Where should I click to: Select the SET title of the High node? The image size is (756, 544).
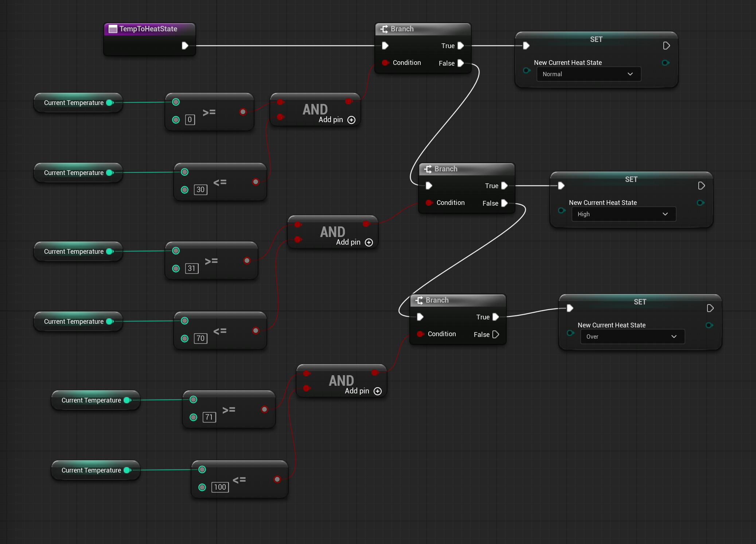click(631, 179)
